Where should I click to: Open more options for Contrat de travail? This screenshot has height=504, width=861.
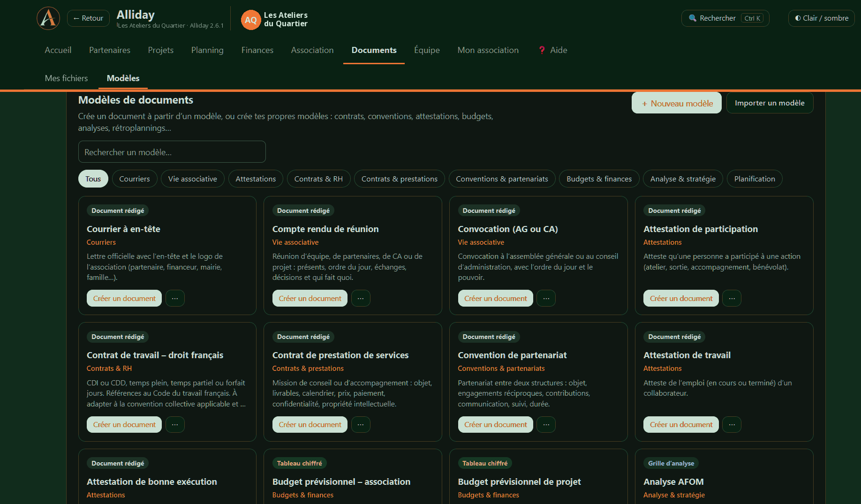point(175,424)
